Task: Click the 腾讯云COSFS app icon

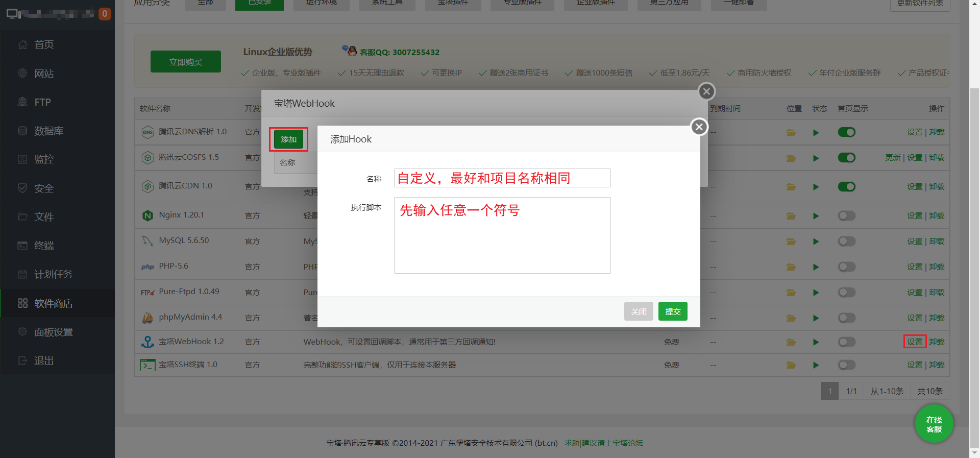Action: [148, 158]
